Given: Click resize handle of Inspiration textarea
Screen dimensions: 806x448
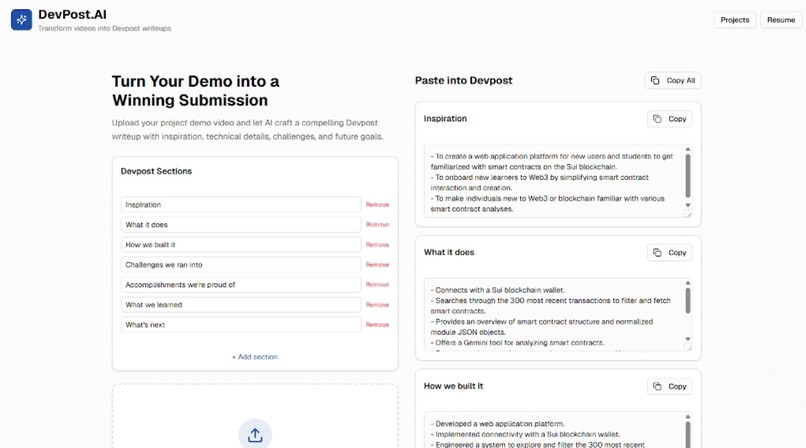Looking at the screenshot, I should tap(689, 214).
